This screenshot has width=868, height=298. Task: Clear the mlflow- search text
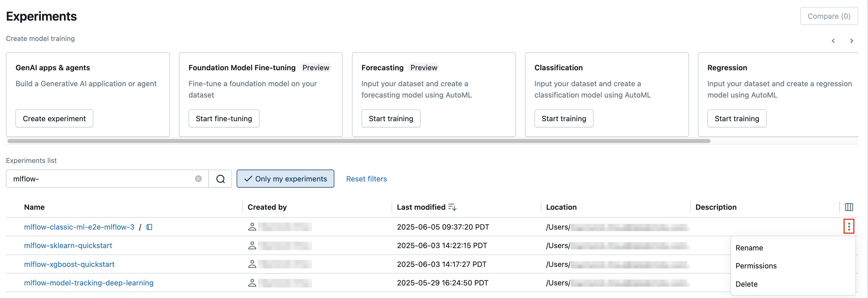click(x=198, y=179)
